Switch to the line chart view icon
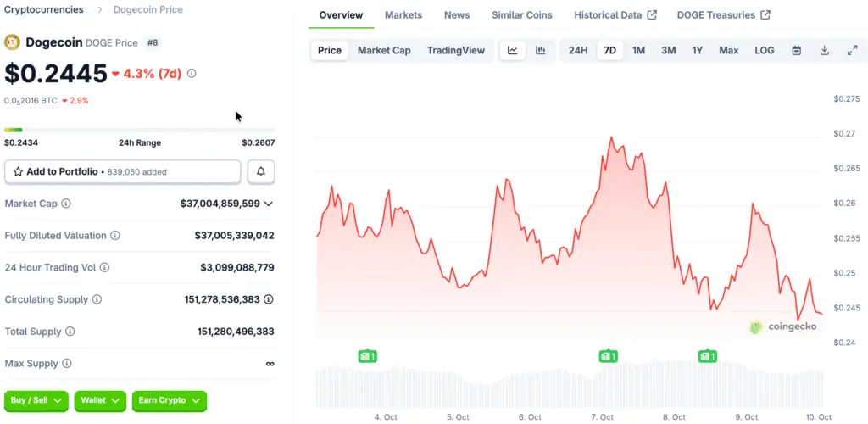868x424 pixels. tap(513, 51)
